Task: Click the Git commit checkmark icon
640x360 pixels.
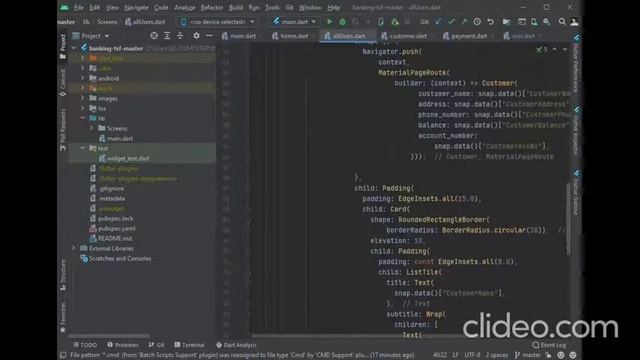Action: click(x=451, y=22)
